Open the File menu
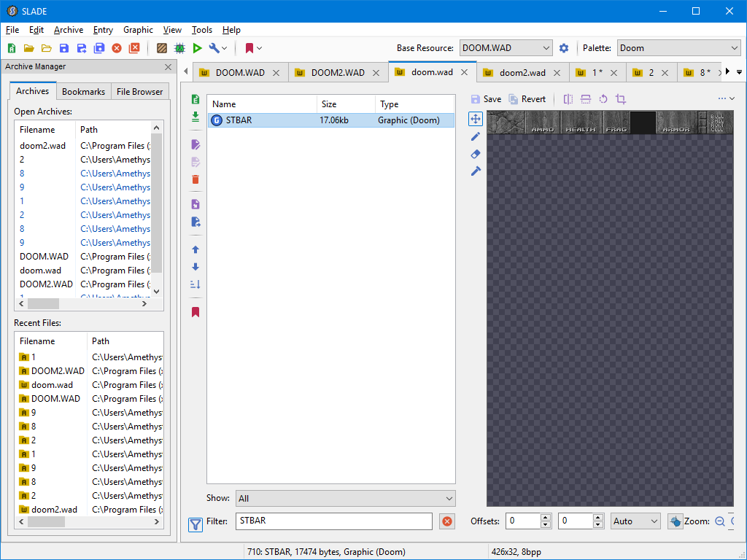747x560 pixels. [x=12, y=30]
